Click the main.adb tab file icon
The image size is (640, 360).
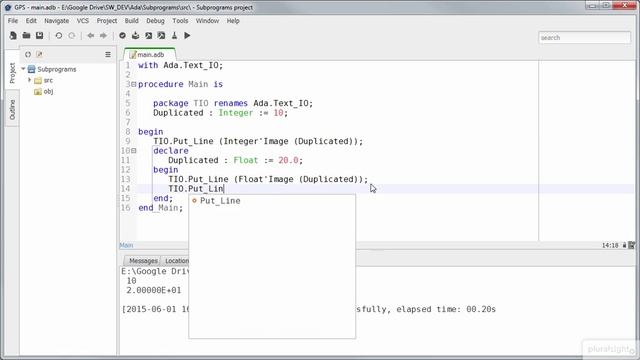point(132,55)
